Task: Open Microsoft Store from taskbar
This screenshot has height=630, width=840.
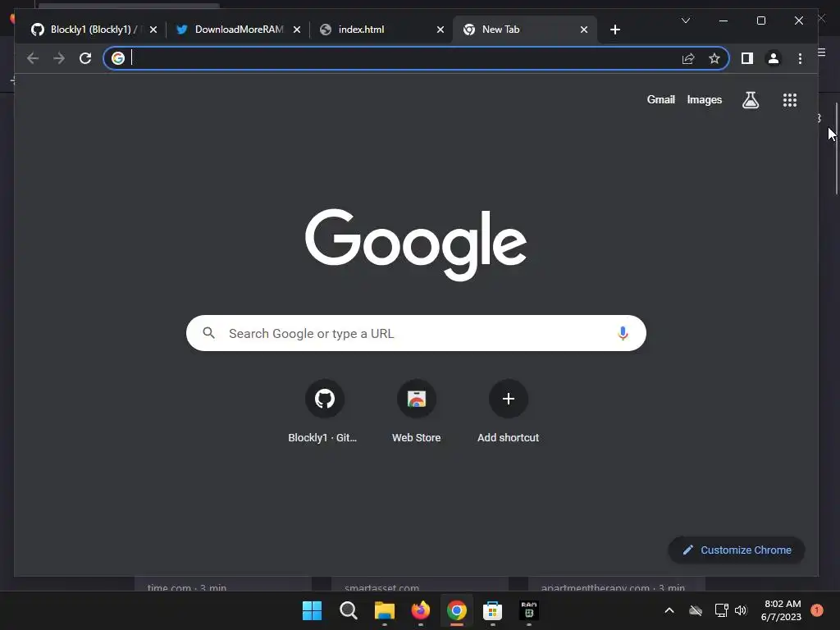Action: 492,610
